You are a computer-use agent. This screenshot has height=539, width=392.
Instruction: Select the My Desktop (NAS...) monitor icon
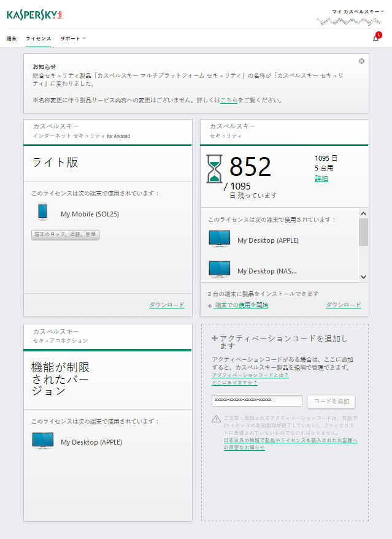point(219,269)
